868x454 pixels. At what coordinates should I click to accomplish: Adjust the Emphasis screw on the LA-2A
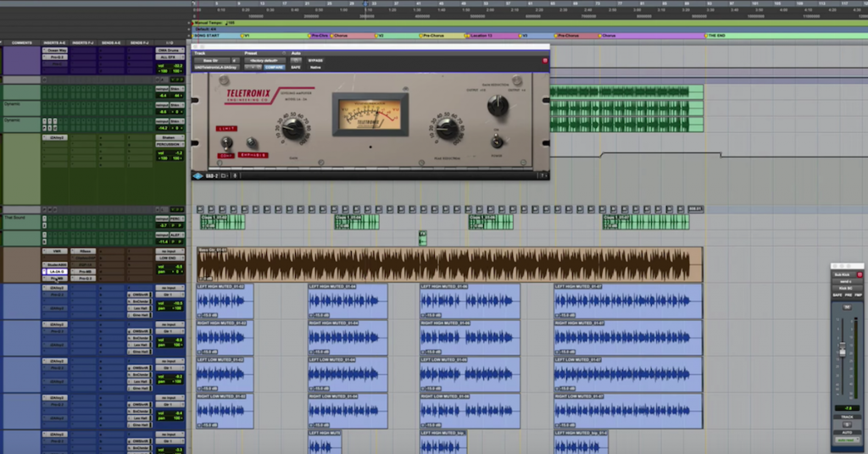[x=251, y=142]
